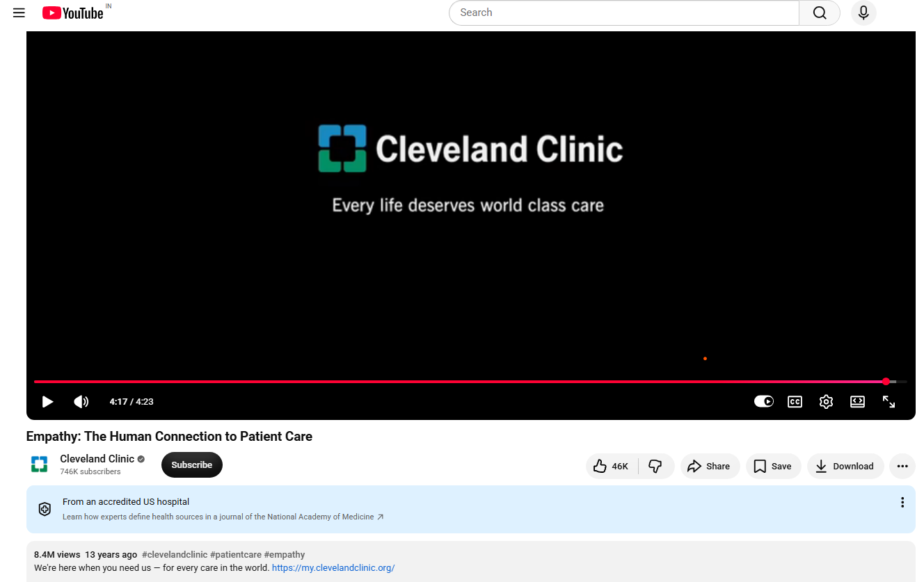Open the Cleveland Clinic channel name
The image size is (924, 582).
point(97,459)
